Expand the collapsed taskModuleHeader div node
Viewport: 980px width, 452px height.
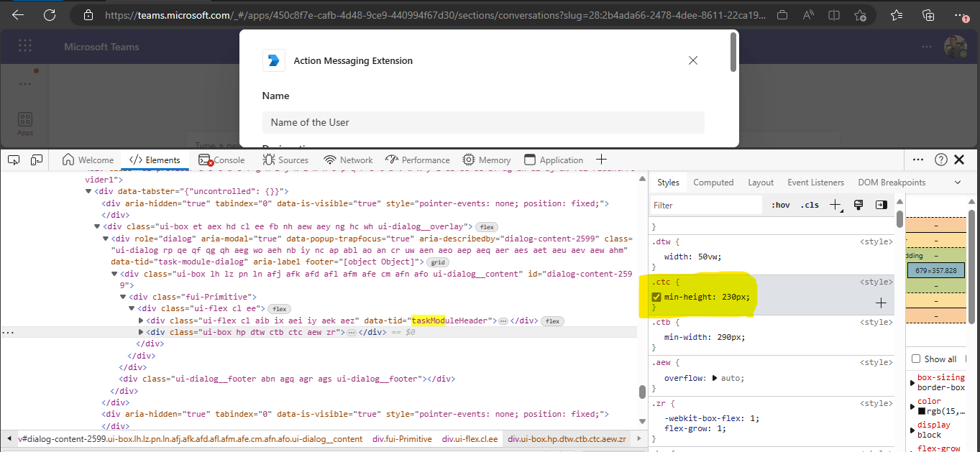pyautogui.click(x=142, y=320)
